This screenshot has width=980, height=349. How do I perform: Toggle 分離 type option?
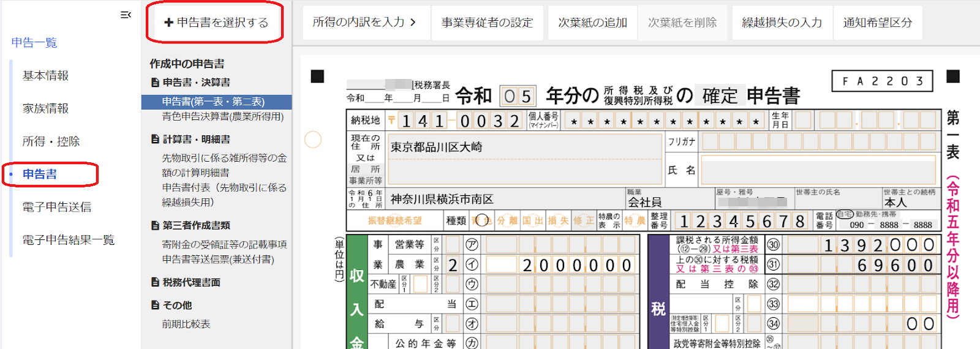click(x=507, y=220)
